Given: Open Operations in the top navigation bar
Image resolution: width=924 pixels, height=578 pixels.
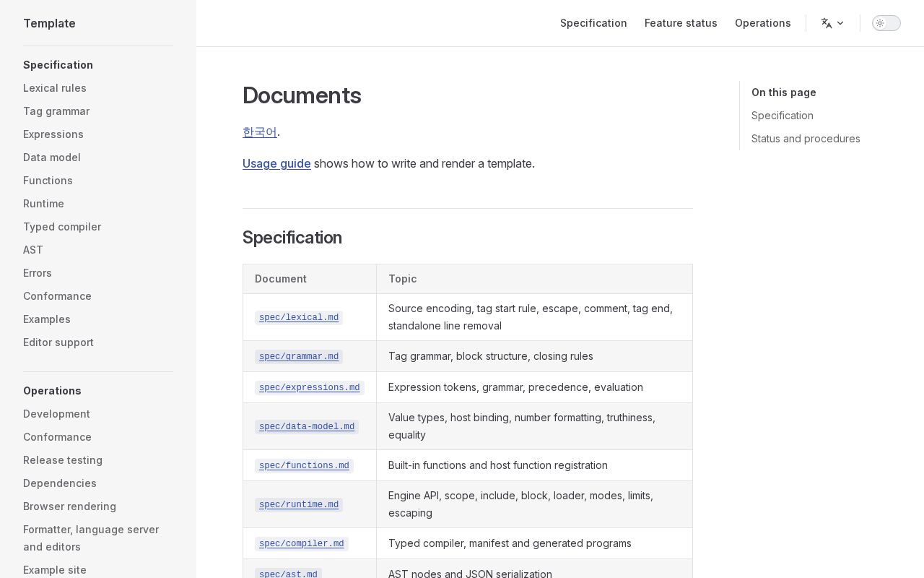Looking at the screenshot, I should coord(763,23).
